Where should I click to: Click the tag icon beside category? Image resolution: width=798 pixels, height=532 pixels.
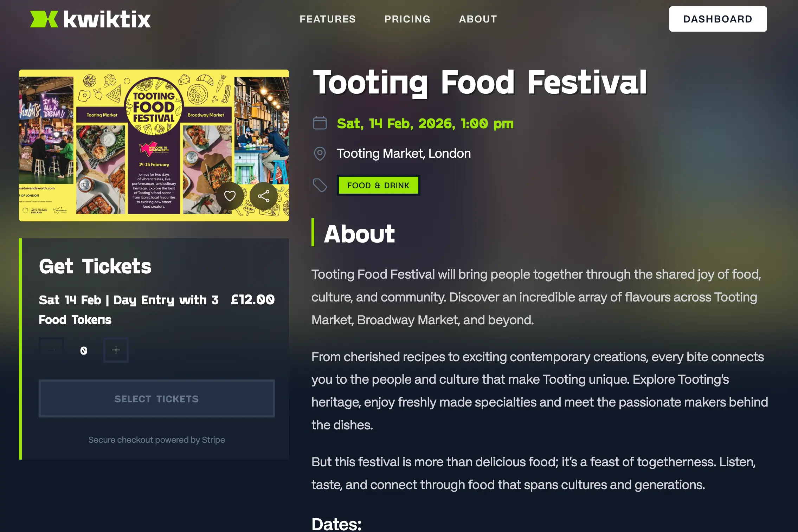[320, 185]
